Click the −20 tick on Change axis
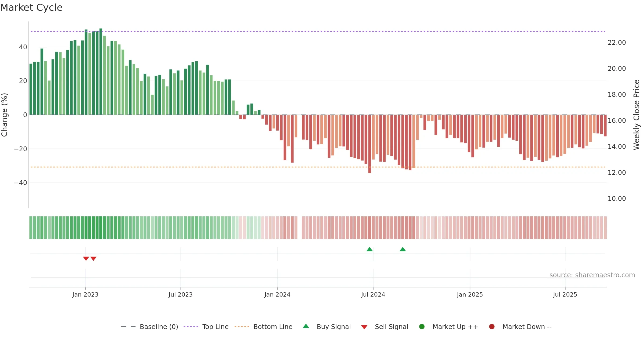 coord(21,149)
